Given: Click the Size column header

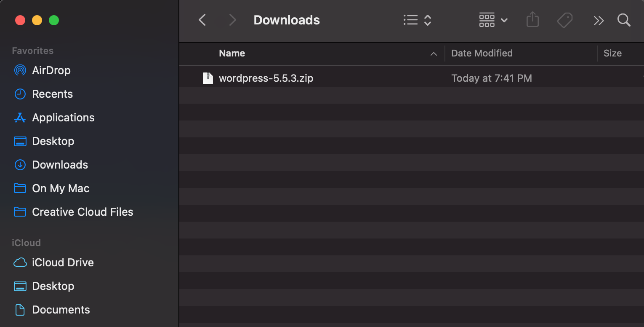Looking at the screenshot, I should tap(612, 54).
